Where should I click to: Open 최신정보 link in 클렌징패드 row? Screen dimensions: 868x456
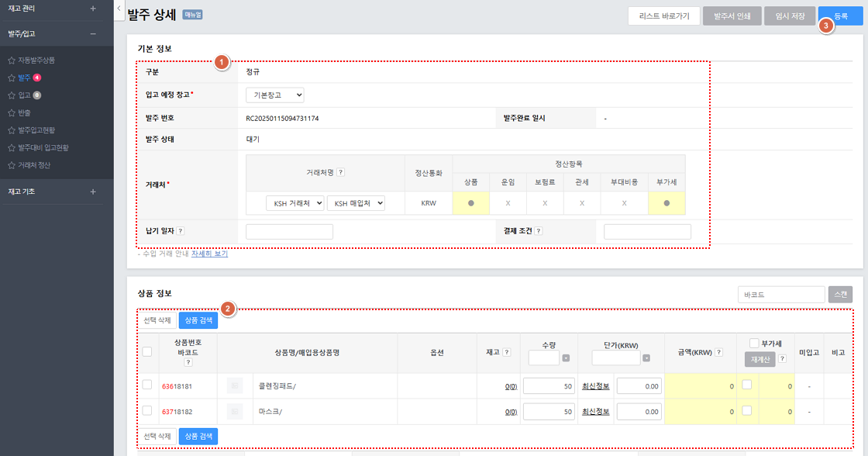[x=596, y=386]
